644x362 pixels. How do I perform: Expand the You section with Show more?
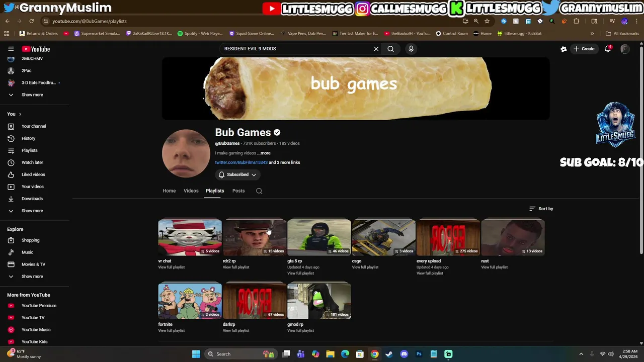click(x=32, y=211)
